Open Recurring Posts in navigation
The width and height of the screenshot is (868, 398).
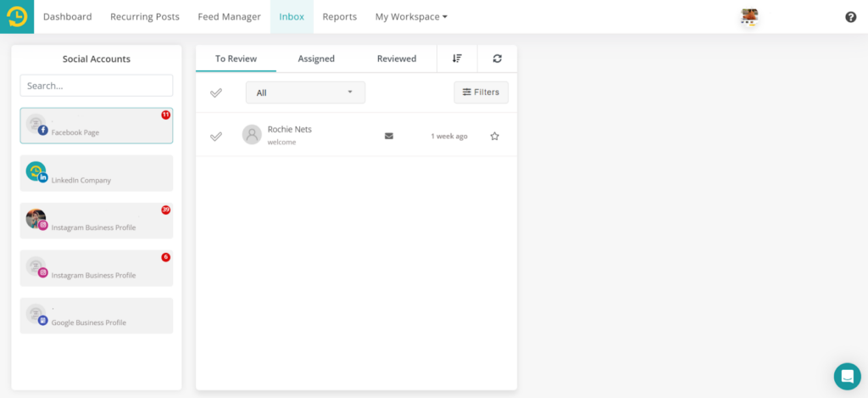point(145,17)
